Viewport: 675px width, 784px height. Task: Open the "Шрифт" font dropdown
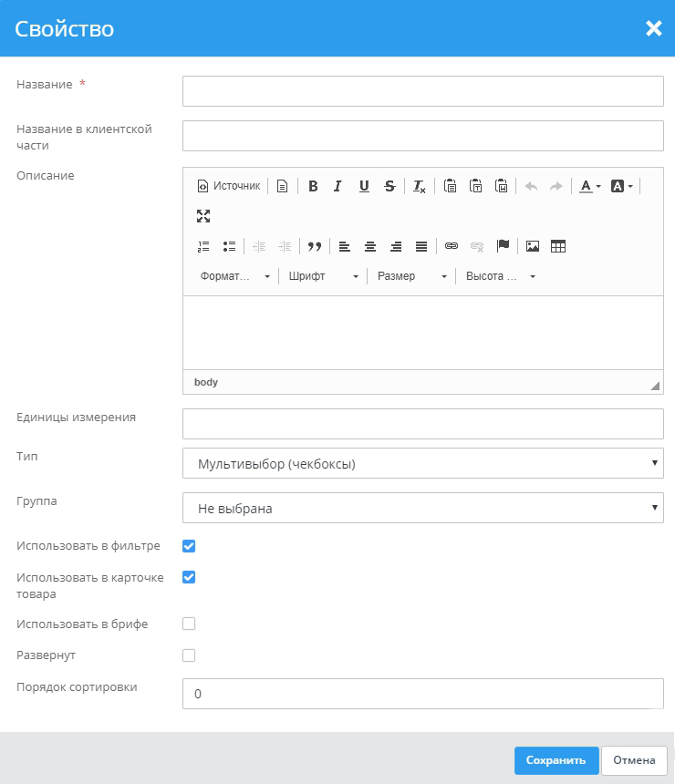(323, 276)
